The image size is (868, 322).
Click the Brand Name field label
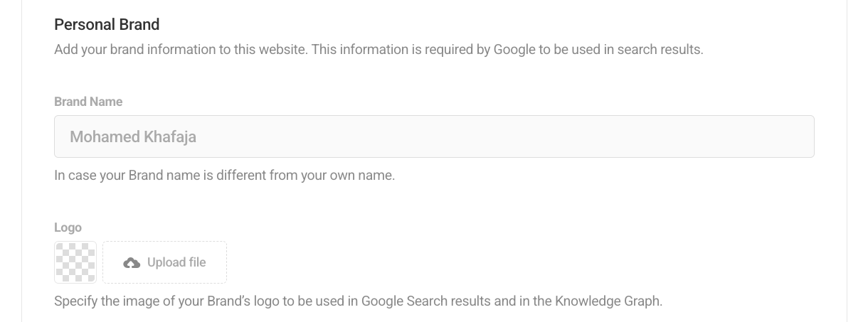(88, 102)
